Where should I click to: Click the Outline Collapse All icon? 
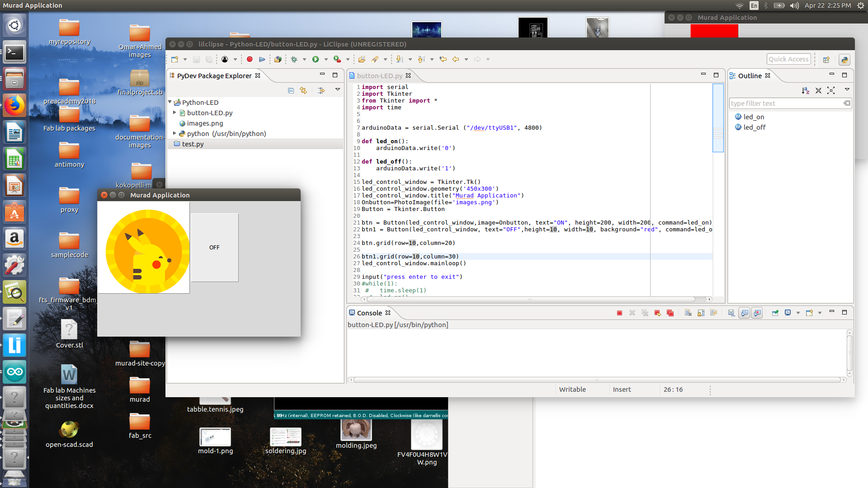tap(818, 90)
